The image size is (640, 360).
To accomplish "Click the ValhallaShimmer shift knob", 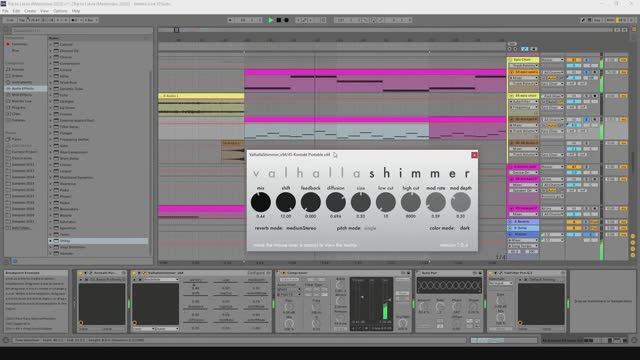I will pyautogui.click(x=286, y=202).
